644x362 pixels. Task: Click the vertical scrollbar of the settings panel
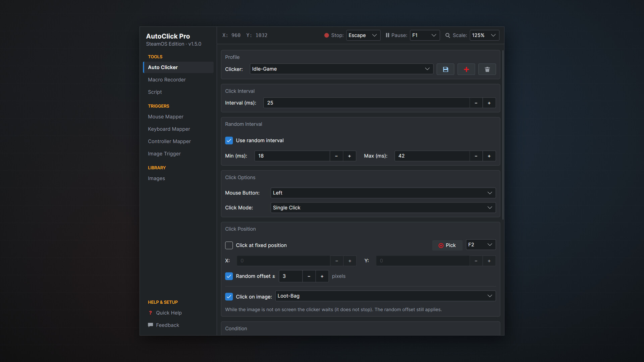click(502, 135)
